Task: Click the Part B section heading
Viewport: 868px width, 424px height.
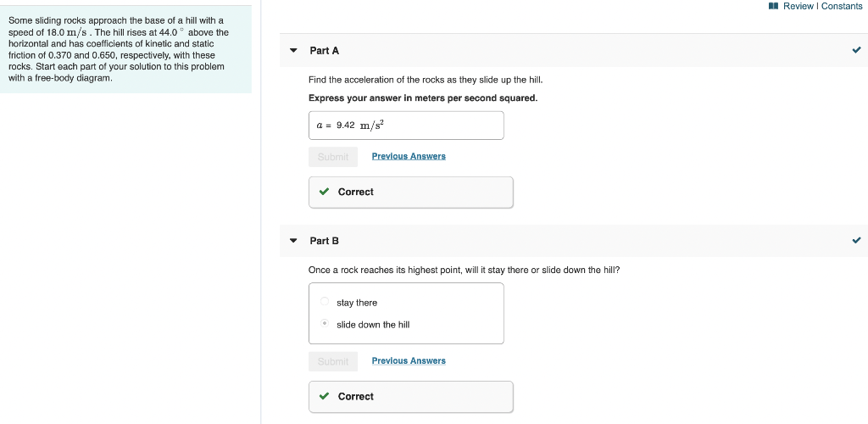Action: point(325,241)
